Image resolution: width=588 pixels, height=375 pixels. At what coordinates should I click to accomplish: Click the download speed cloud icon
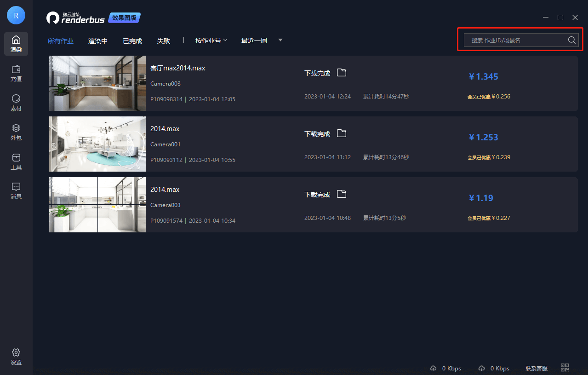[x=481, y=368]
